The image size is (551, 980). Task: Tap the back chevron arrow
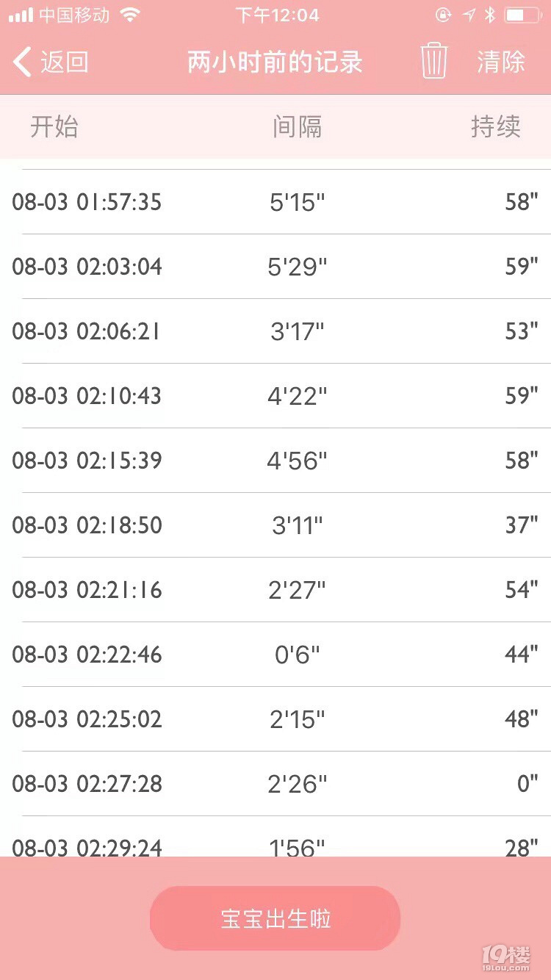(x=23, y=62)
